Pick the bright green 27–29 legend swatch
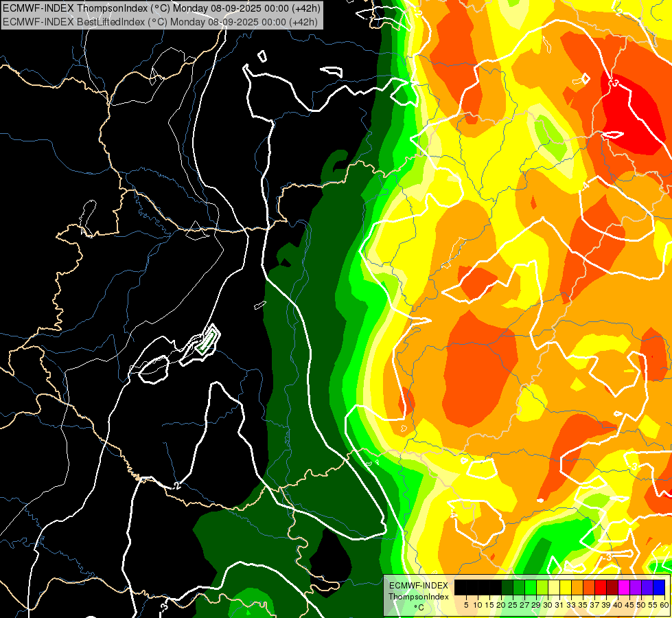This screenshot has width=672, height=618. (x=531, y=587)
